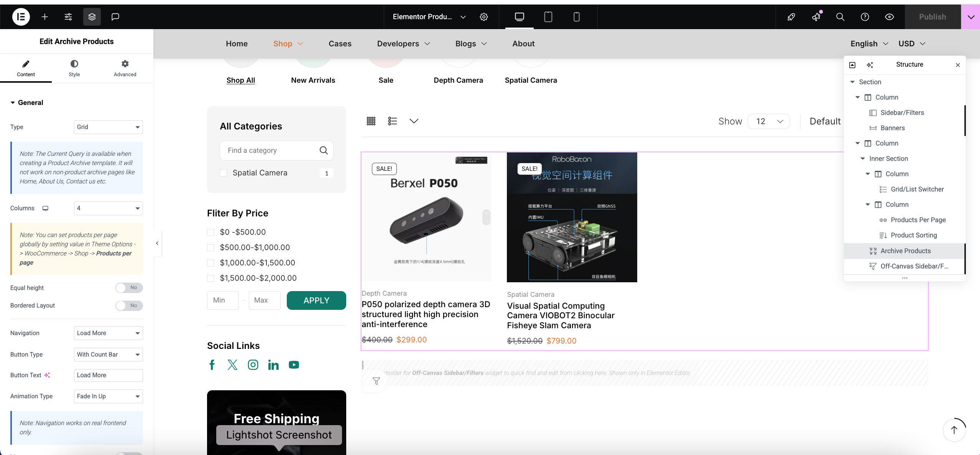Open the Developers menu item
Screen dimensions: 980x455
(404, 44)
